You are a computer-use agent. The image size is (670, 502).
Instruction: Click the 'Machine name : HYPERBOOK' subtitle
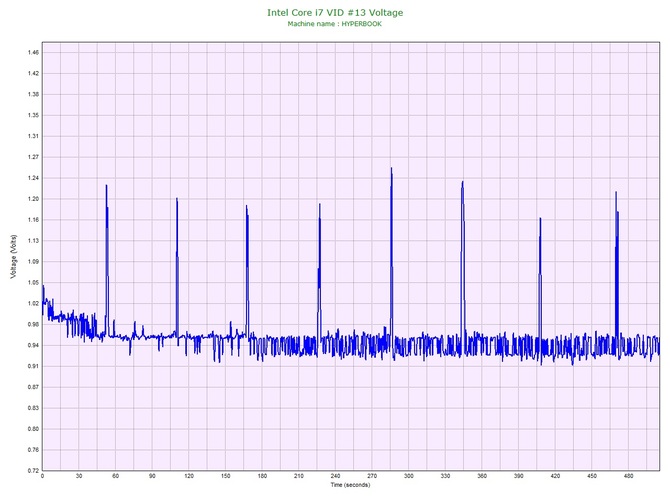335,24
